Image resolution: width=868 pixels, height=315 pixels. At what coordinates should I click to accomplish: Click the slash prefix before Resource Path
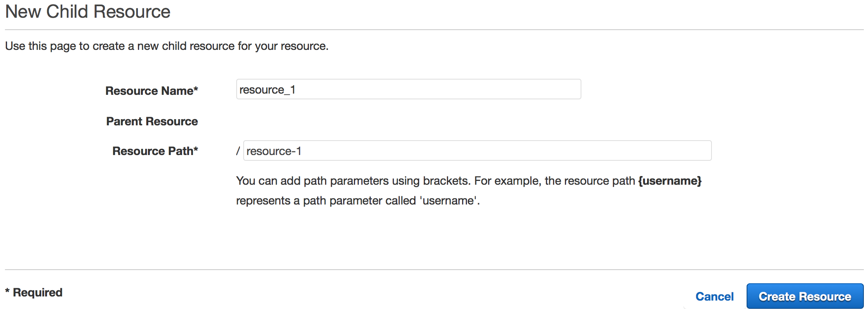coord(238,151)
